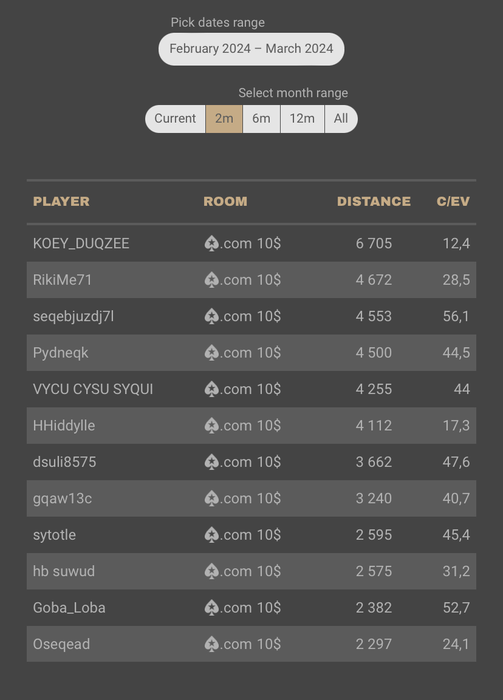Click the highlighted 2m range segment

(x=224, y=119)
